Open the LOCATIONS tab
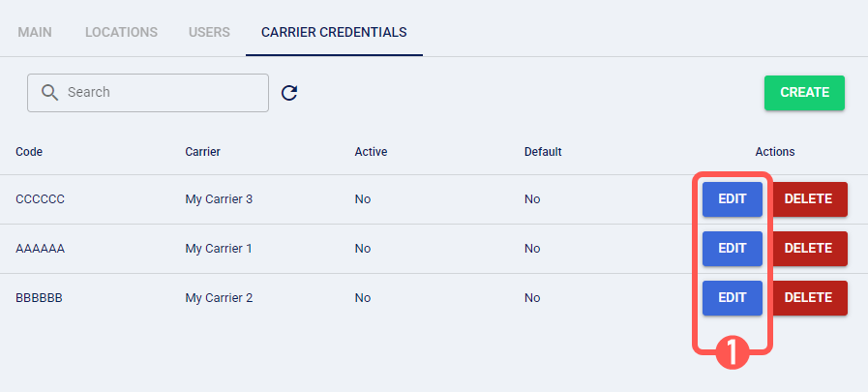868x392 pixels. point(121,32)
